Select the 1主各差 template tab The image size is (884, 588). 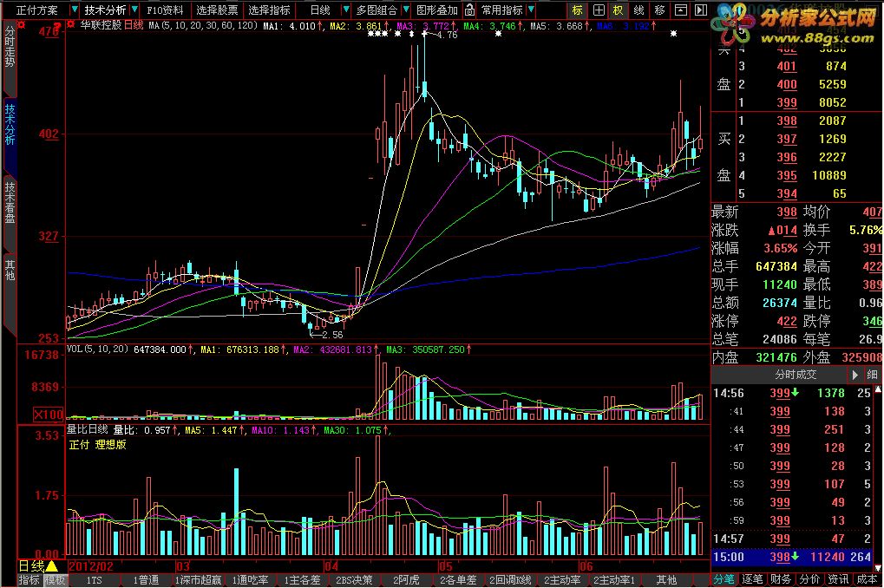302,580
